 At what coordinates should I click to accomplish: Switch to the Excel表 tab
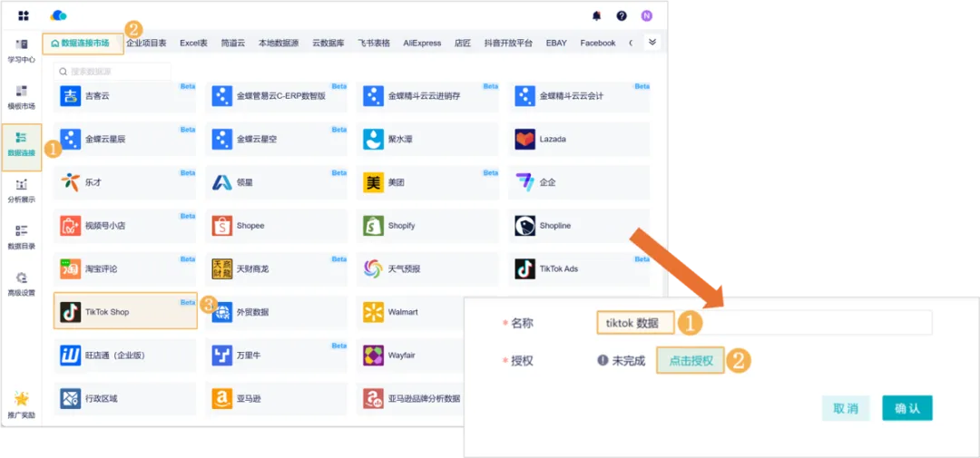(193, 43)
